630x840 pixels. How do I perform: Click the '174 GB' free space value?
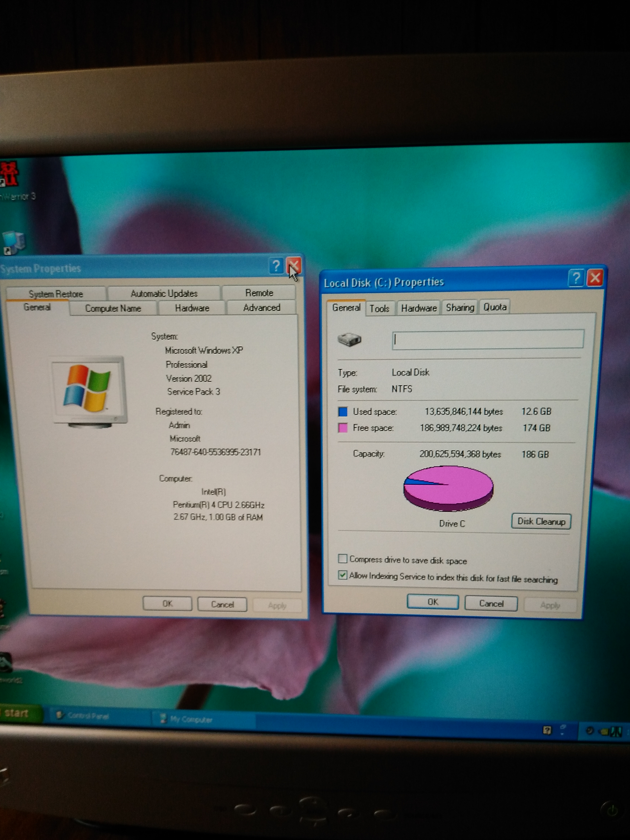click(x=537, y=428)
